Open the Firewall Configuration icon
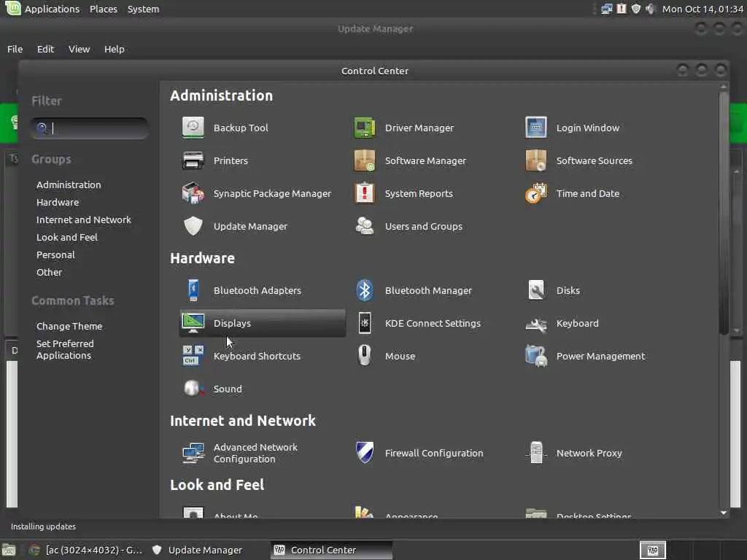Screen dimensions: 747x560 (365, 453)
